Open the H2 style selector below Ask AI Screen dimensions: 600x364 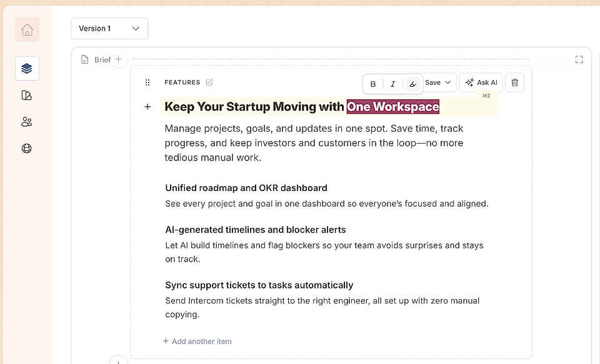486,96
